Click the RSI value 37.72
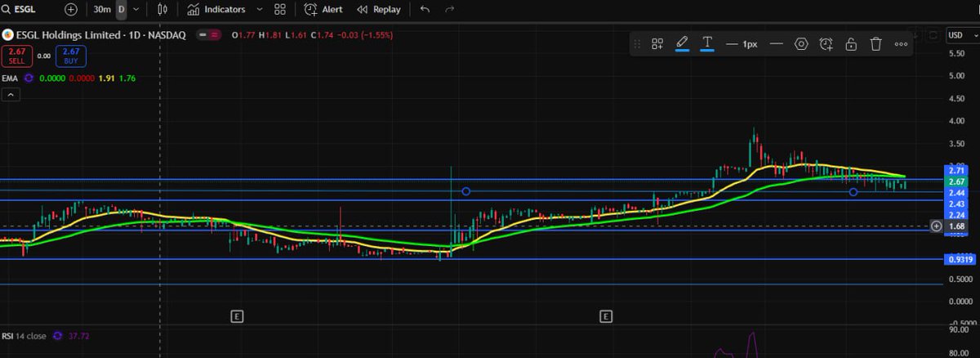The image size is (980, 358). [x=79, y=335]
